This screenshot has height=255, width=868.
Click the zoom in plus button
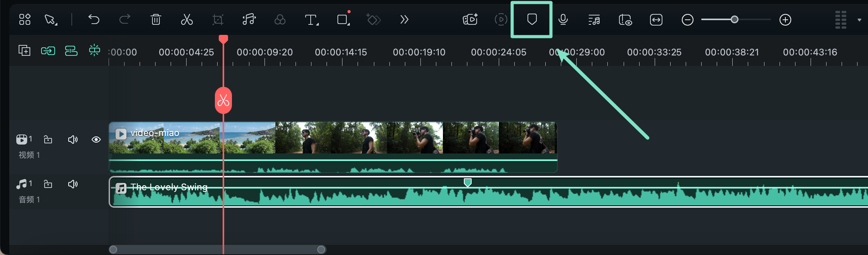[x=785, y=20]
